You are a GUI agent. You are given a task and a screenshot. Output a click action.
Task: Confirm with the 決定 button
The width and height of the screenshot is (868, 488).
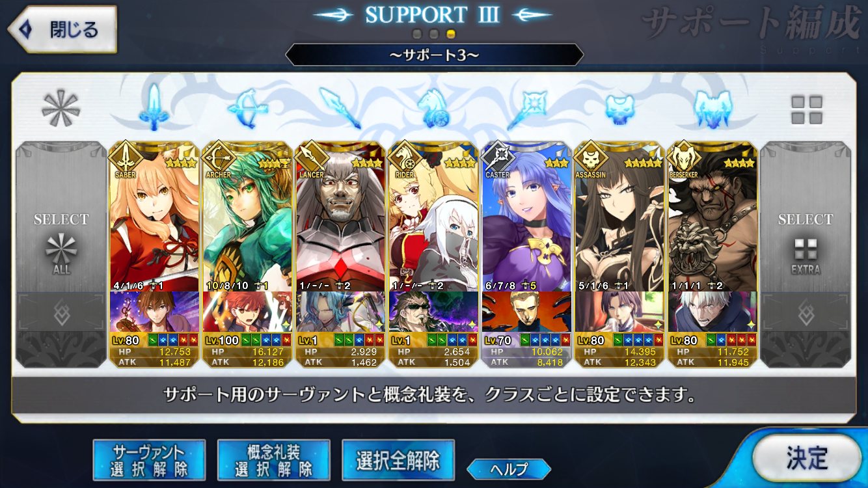807,458
